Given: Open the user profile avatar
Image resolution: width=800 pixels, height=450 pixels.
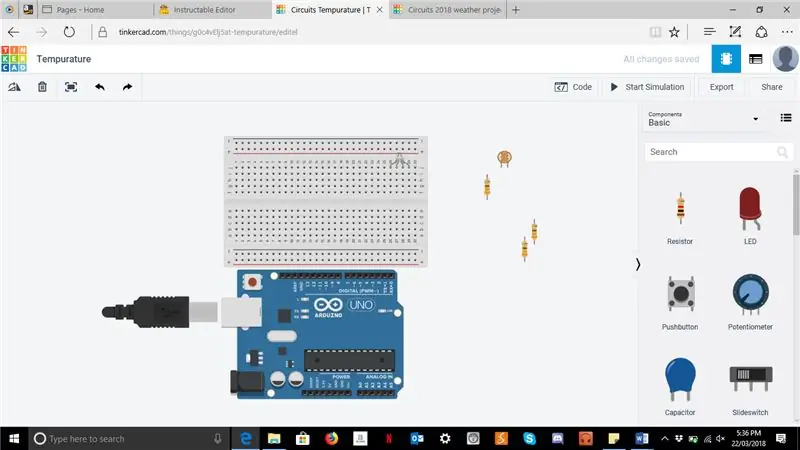Looking at the screenshot, I should pyautogui.click(x=785, y=59).
